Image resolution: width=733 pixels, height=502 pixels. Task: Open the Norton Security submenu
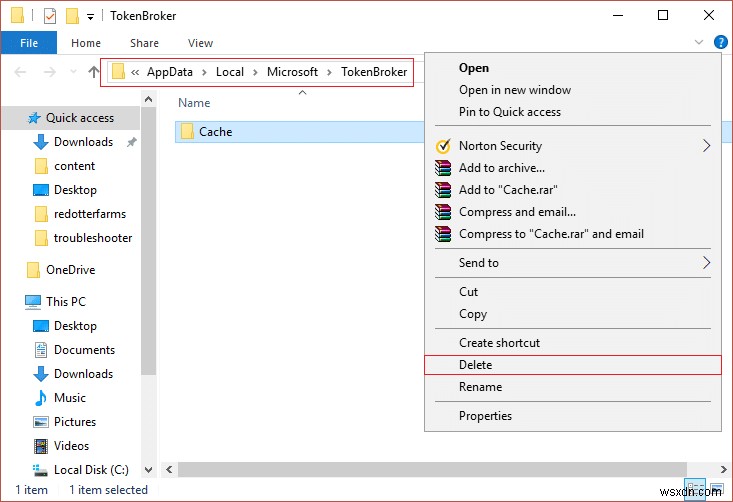coord(573,146)
